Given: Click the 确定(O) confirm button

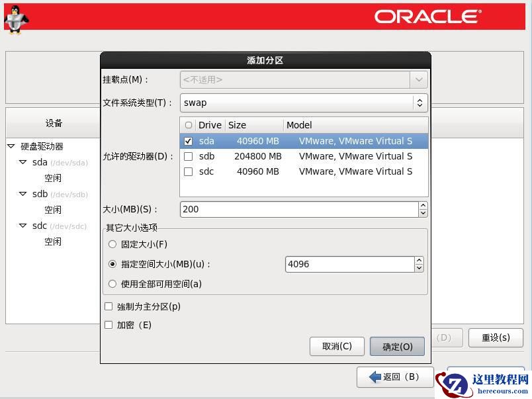Looking at the screenshot, I should click(x=397, y=347).
